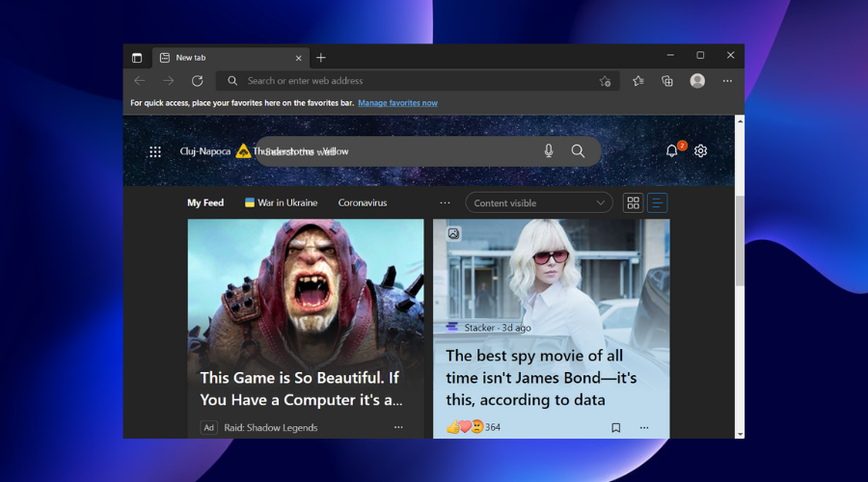This screenshot has width=868, height=482.
Task: Bookmark the spy movie article
Action: (x=615, y=428)
